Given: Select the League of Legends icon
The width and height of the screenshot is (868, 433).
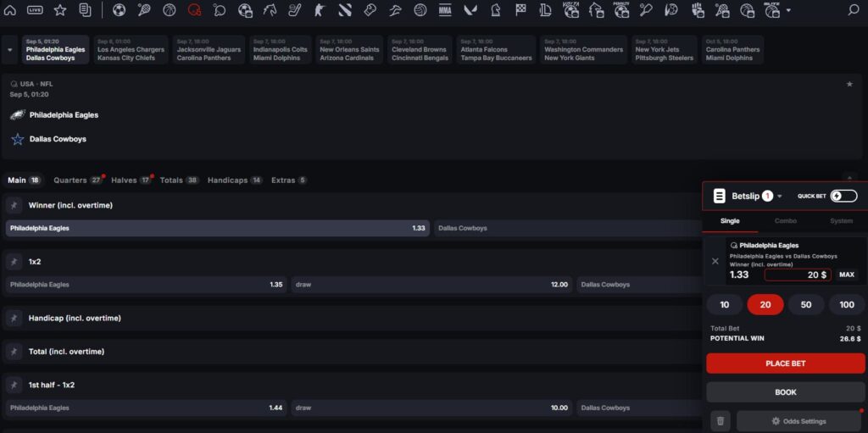Looking at the screenshot, I should (546, 10).
